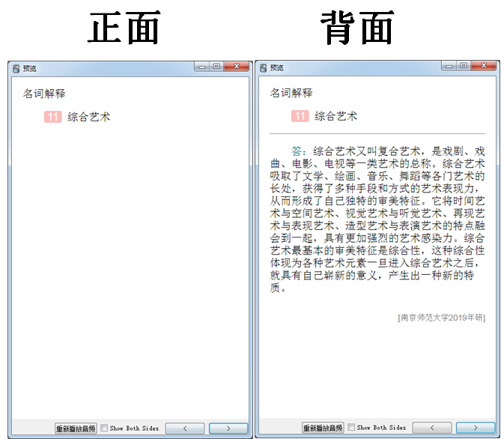Enable Show Both Sides in left window
504x439 pixels.
click(104, 428)
